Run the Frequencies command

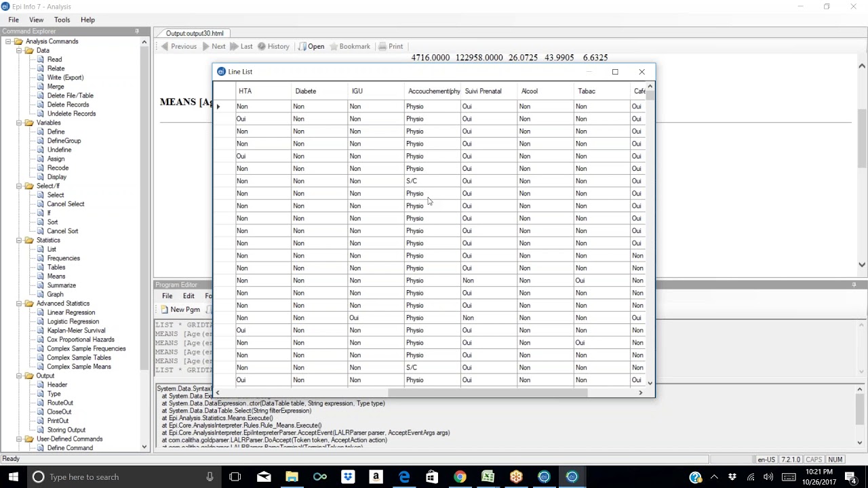[x=63, y=258]
